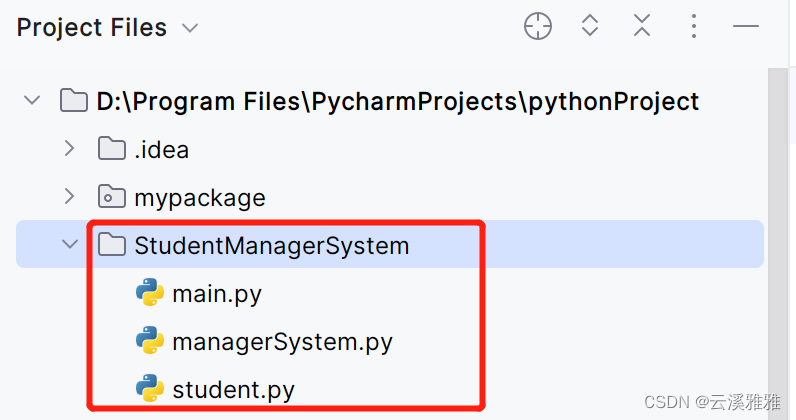The height and width of the screenshot is (420, 796).
Task: Hide the Project Files panel
Action: pos(746,27)
